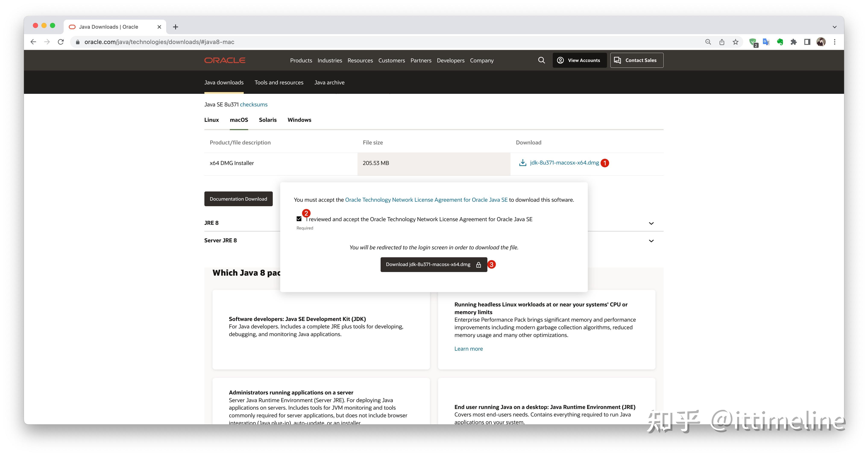
Task: Click the zoom magnifier icon in address bar
Action: 708,42
